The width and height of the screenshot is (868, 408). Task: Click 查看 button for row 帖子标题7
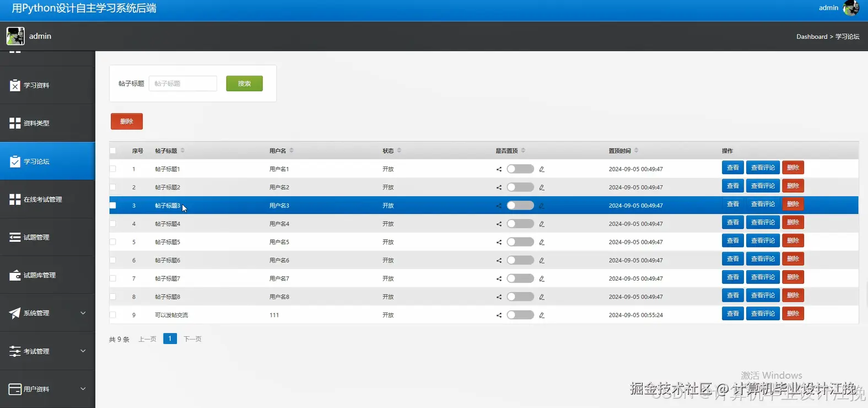pos(733,277)
